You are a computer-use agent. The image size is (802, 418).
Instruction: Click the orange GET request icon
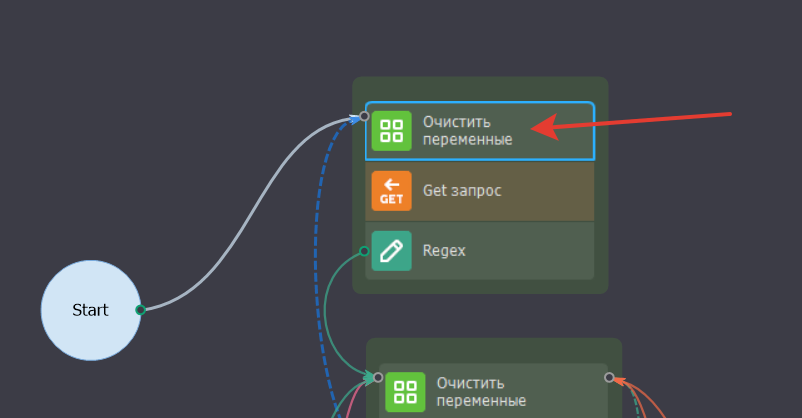click(x=391, y=191)
